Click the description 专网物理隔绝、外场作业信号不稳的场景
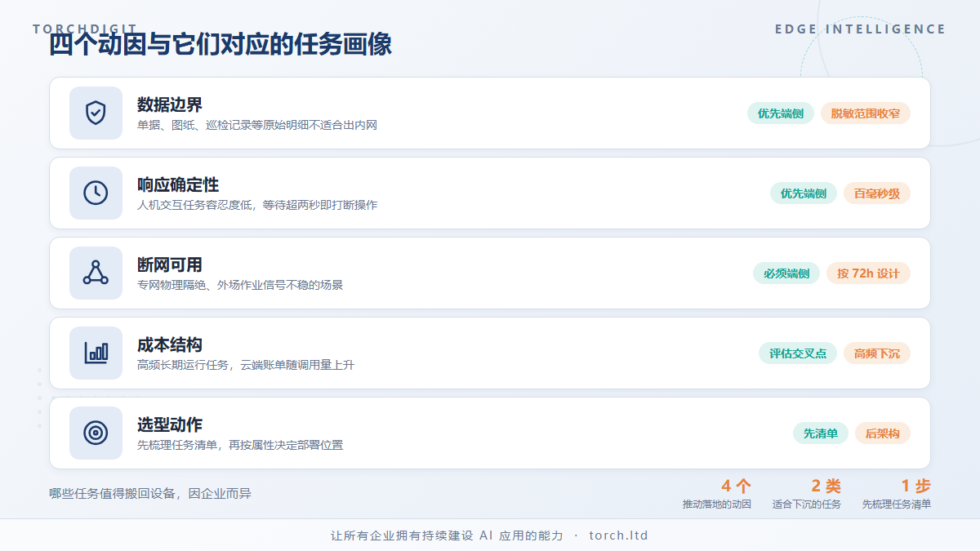 [240, 285]
